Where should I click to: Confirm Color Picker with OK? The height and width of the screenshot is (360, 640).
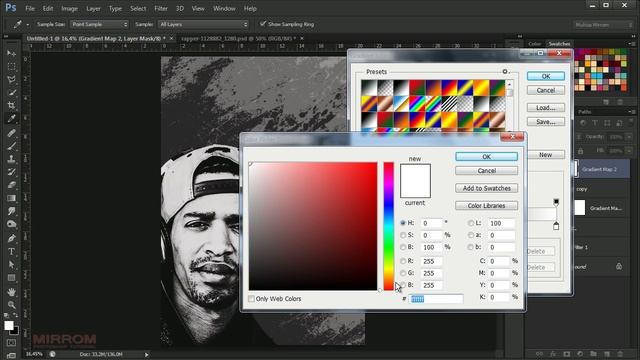(487, 157)
